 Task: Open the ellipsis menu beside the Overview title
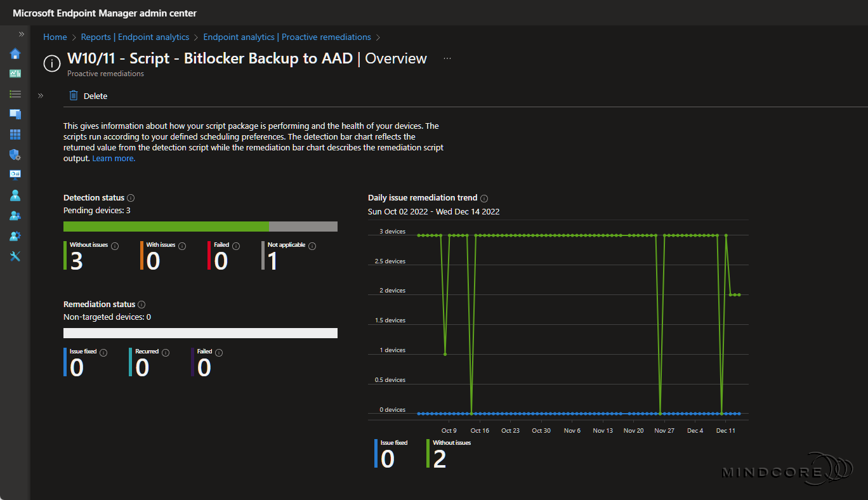pos(447,57)
